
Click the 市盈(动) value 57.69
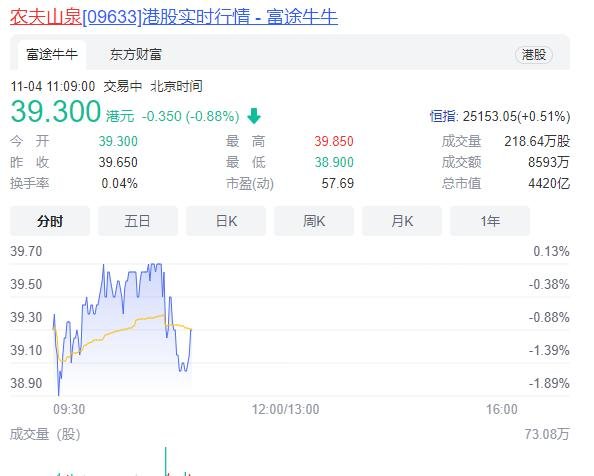click(x=338, y=184)
